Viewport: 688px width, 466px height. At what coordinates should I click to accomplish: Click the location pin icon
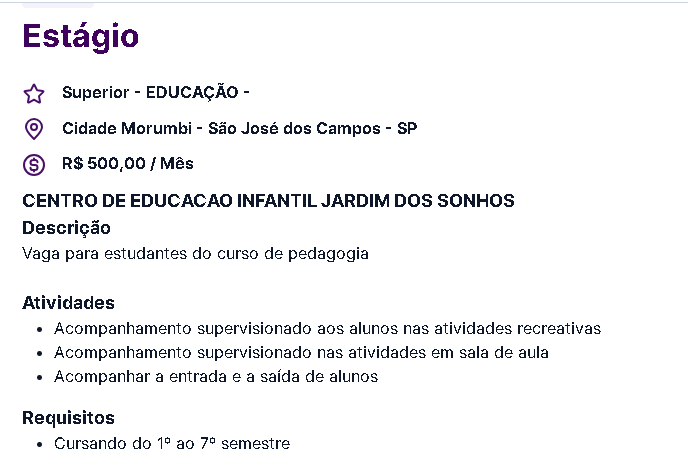click(34, 129)
